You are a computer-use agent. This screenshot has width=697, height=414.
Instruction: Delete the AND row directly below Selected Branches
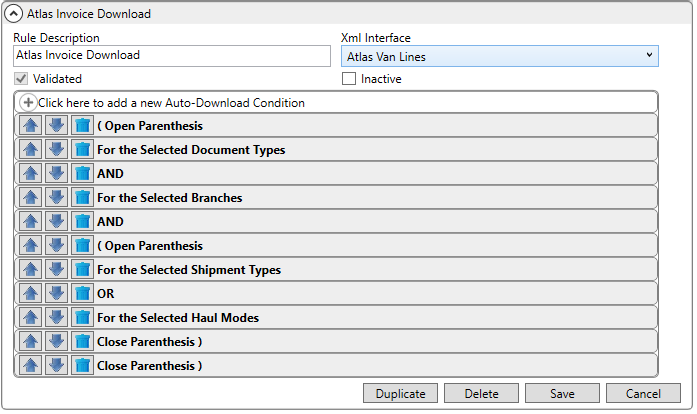coord(82,221)
